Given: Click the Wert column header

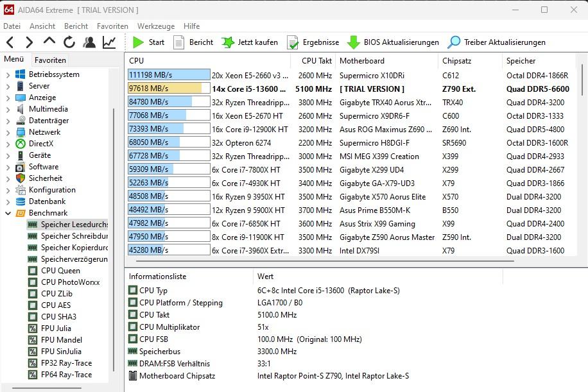Looking at the screenshot, I should 377,277.
